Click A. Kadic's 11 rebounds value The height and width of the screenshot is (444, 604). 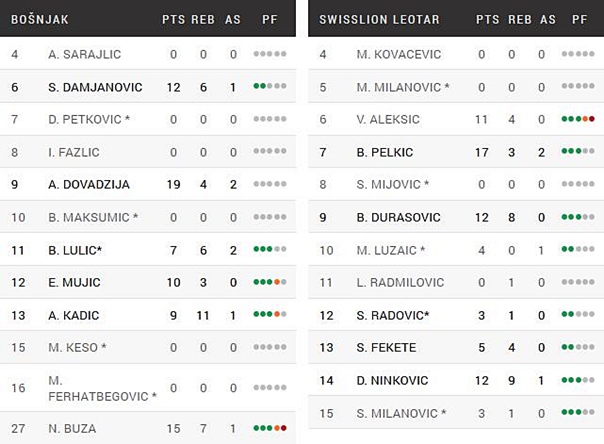click(x=203, y=316)
